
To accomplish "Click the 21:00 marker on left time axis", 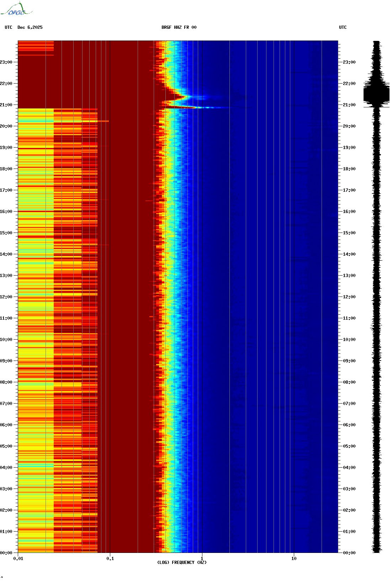I will [x=6, y=105].
